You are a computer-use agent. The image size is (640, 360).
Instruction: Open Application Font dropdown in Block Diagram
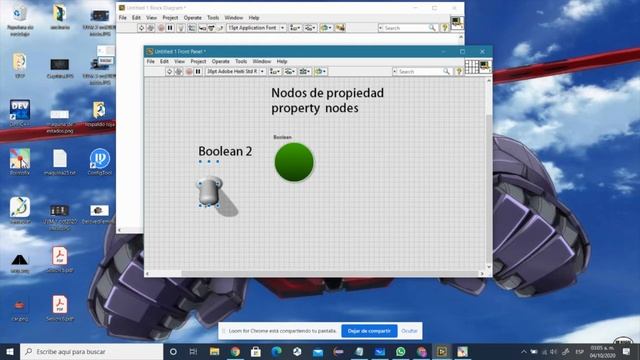click(x=256, y=28)
